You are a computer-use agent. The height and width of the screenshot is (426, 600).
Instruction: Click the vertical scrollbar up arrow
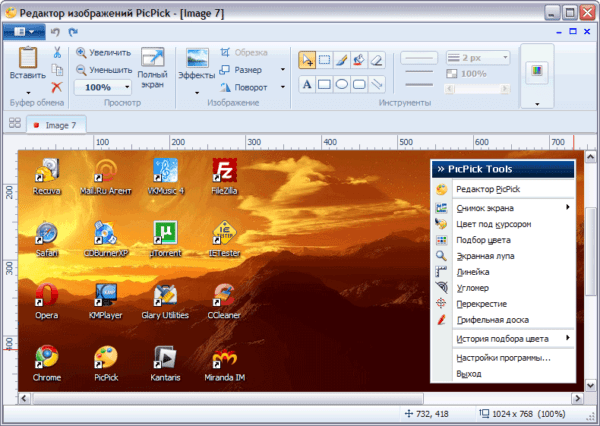pyautogui.click(x=590, y=157)
